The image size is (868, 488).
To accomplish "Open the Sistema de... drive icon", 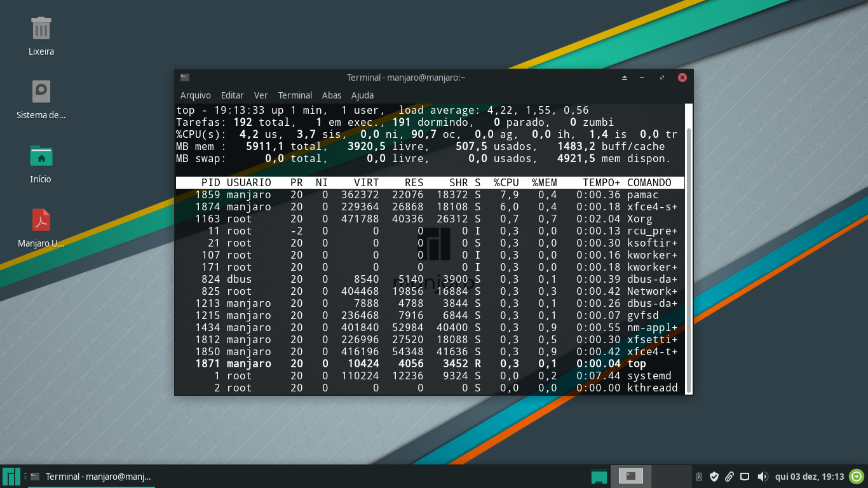I will point(41,91).
